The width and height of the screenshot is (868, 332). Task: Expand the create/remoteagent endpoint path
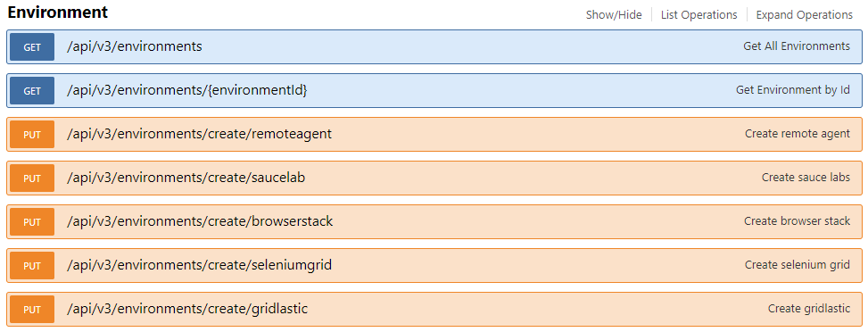coord(199,134)
